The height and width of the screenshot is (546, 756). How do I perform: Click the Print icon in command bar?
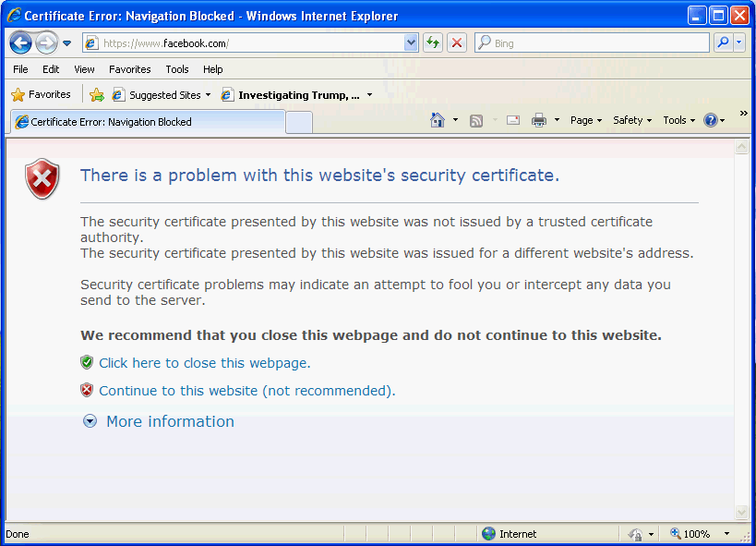tap(539, 120)
